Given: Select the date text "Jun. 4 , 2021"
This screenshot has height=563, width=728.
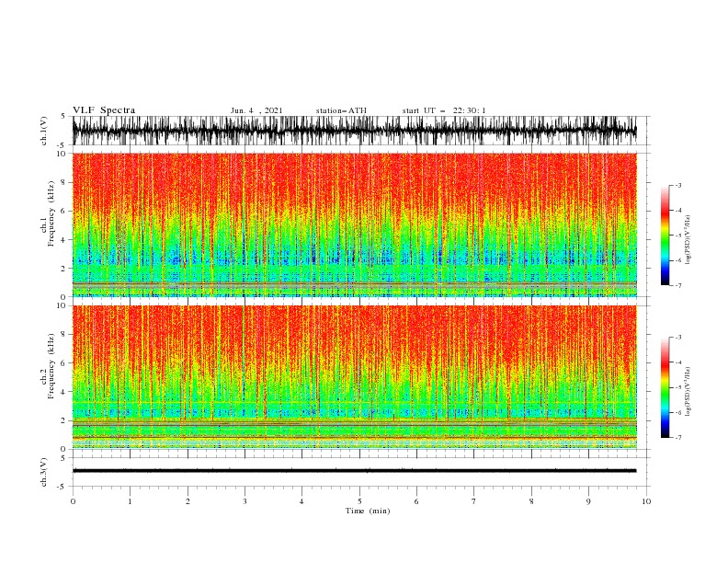Looking at the screenshot, I should click(256, 110).
